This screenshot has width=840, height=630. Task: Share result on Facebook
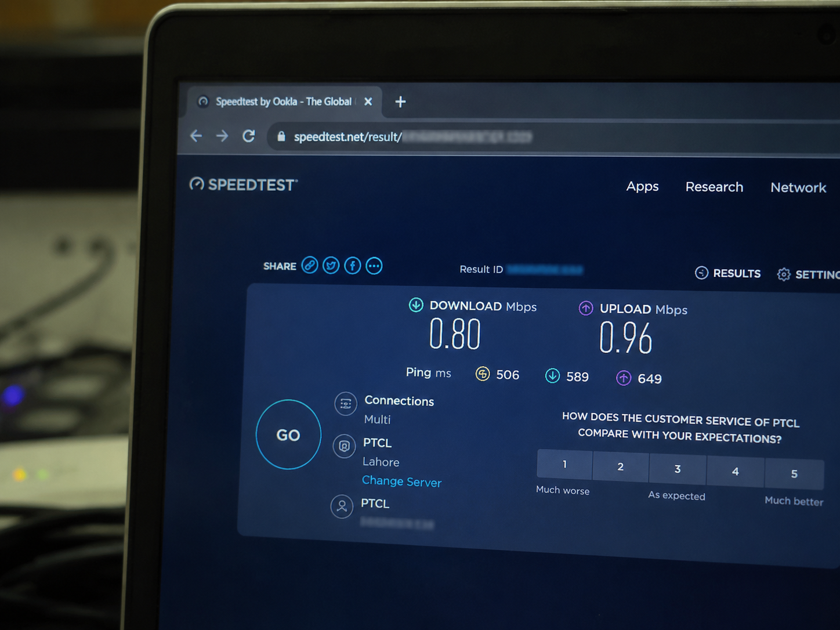tap(353, 266)
